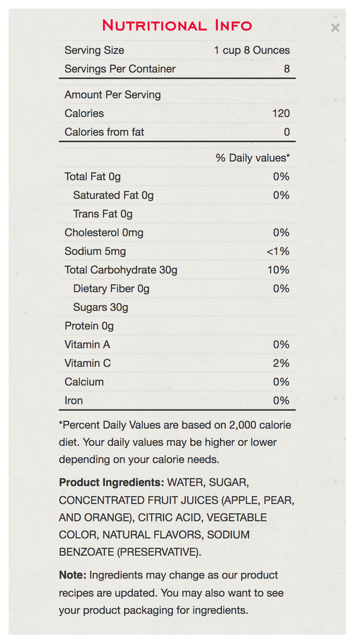This screenshot has height=644, width=356.
Task: Click the Saturated Fat 0g entry
Action: (x=113, y=195)
